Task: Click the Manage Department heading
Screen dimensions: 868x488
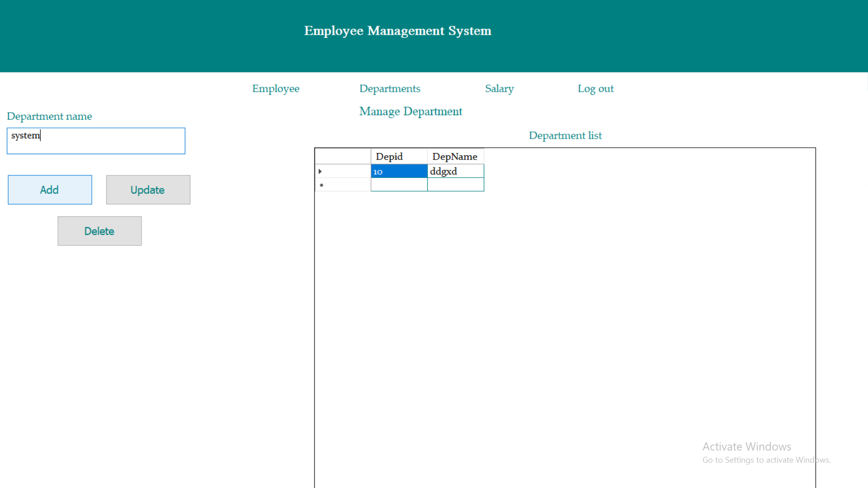Action: tap(410, 111)
